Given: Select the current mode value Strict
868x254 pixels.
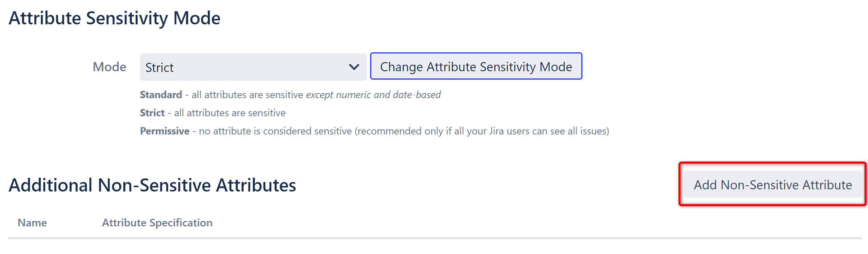Looking at the screenshot, I should coord(160,68).
